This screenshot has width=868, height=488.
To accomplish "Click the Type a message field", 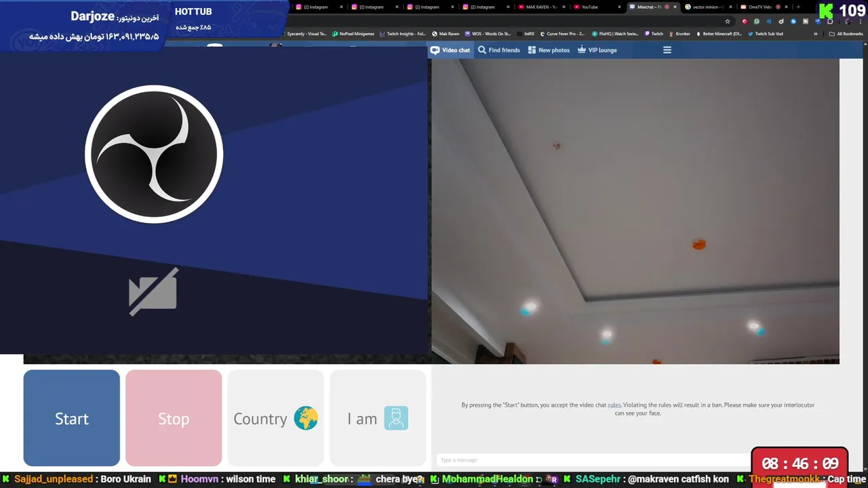I will (x=594, y=460).
